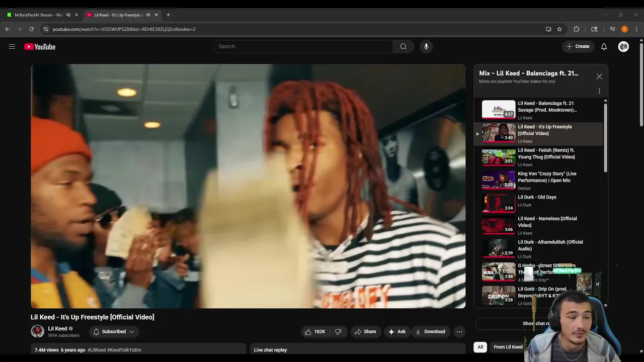This screenshot has width=644, height=362.
Task: Click the playlist panel scrollbar
Action: pos(605,138)
